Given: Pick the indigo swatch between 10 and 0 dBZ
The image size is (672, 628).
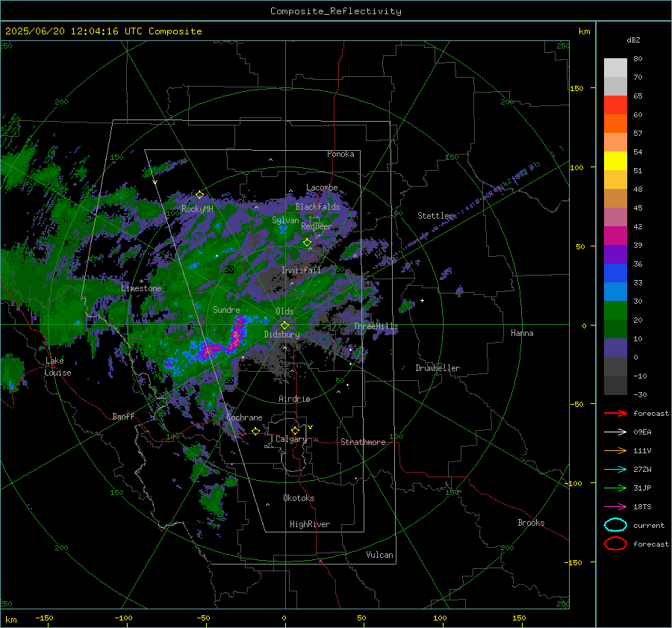Looking at the screenshot, I should click(x=615, y=348).
